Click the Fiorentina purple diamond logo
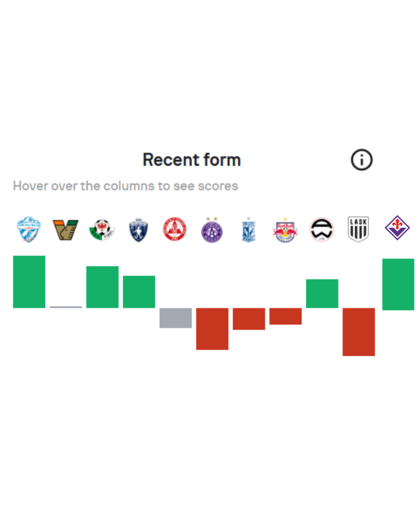This screenshot has width=420, height=525. [397, 228]
